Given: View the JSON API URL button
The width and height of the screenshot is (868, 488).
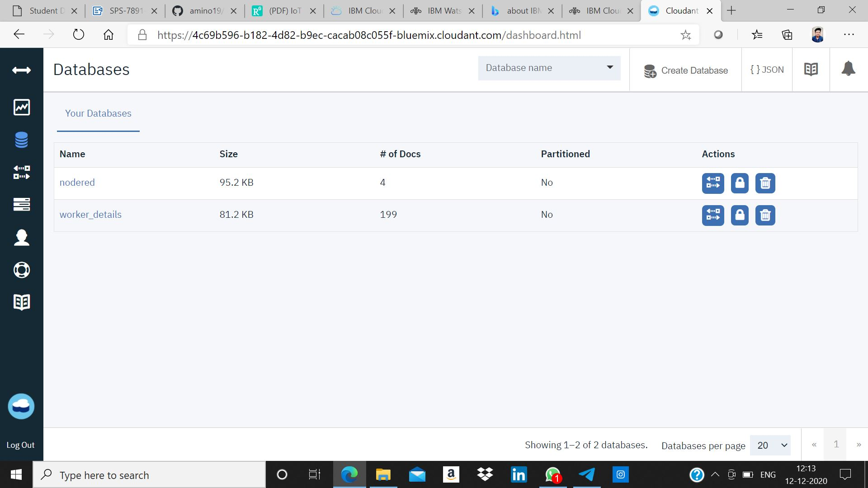Looking at the screenshot, I should [767, 70].
